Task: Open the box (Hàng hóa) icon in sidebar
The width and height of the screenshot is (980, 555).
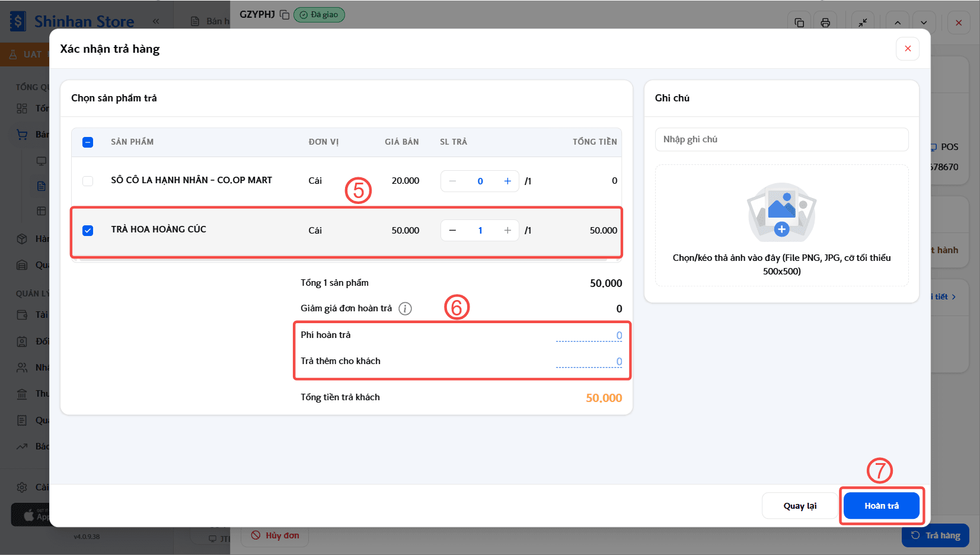Action: (22, 239)
